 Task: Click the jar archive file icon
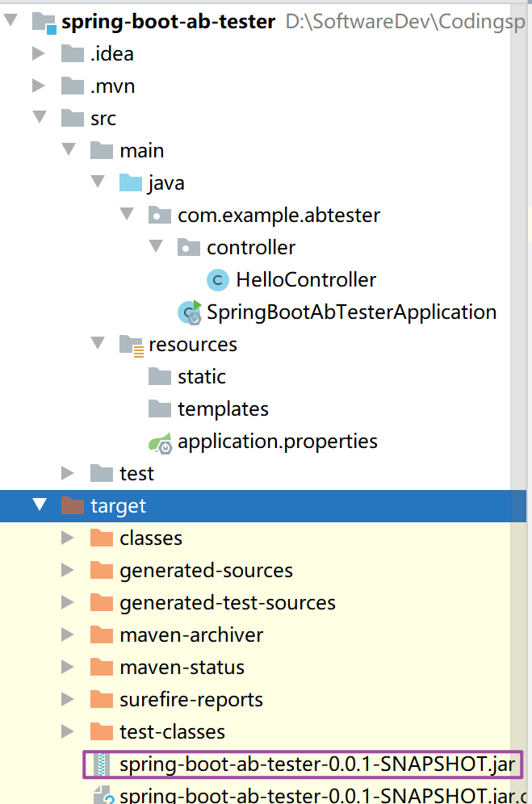[x=102, y=764]
